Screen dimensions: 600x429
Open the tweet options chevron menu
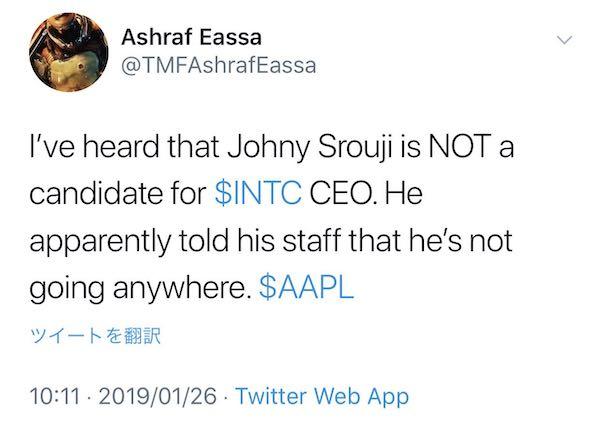tap(565, 41)
